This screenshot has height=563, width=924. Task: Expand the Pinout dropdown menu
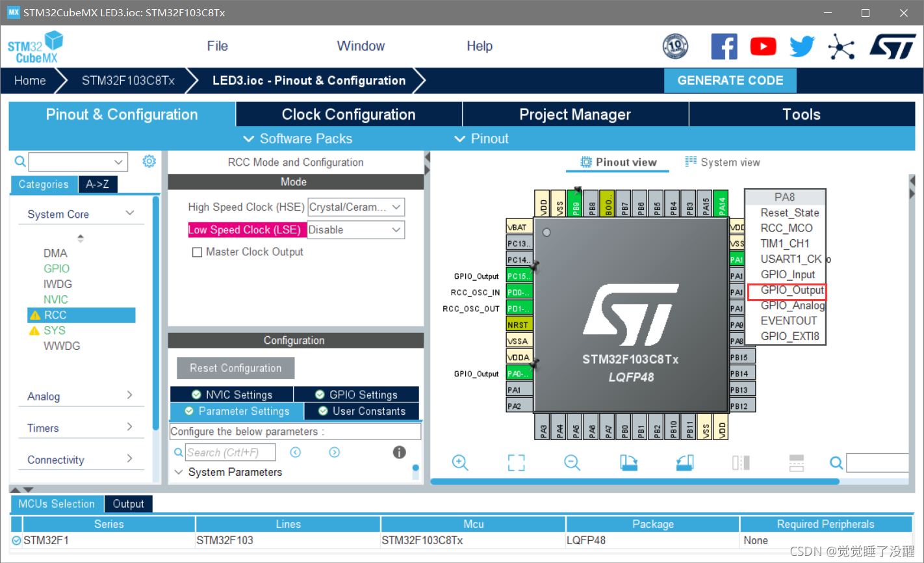(481, 138)
